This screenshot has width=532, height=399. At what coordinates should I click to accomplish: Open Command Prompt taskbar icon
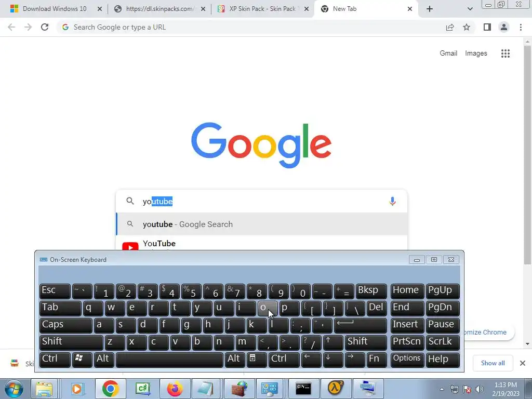[x=303, y=389]
